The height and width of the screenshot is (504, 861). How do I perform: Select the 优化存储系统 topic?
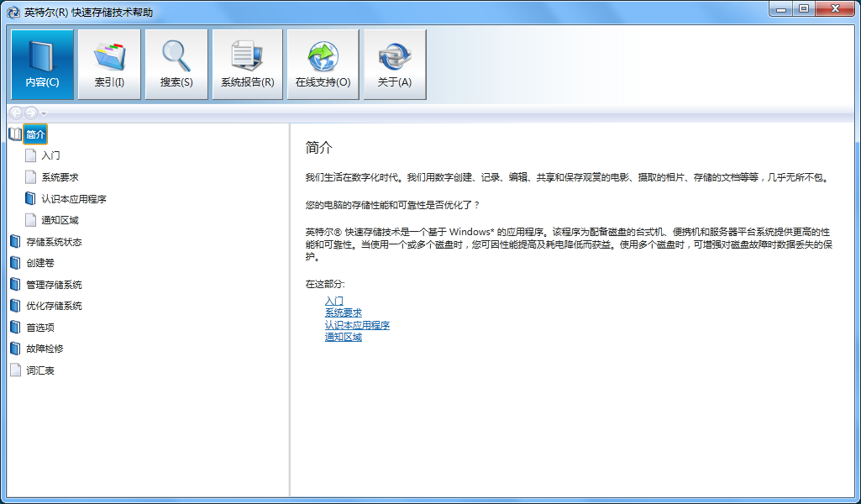coord(54,306)
